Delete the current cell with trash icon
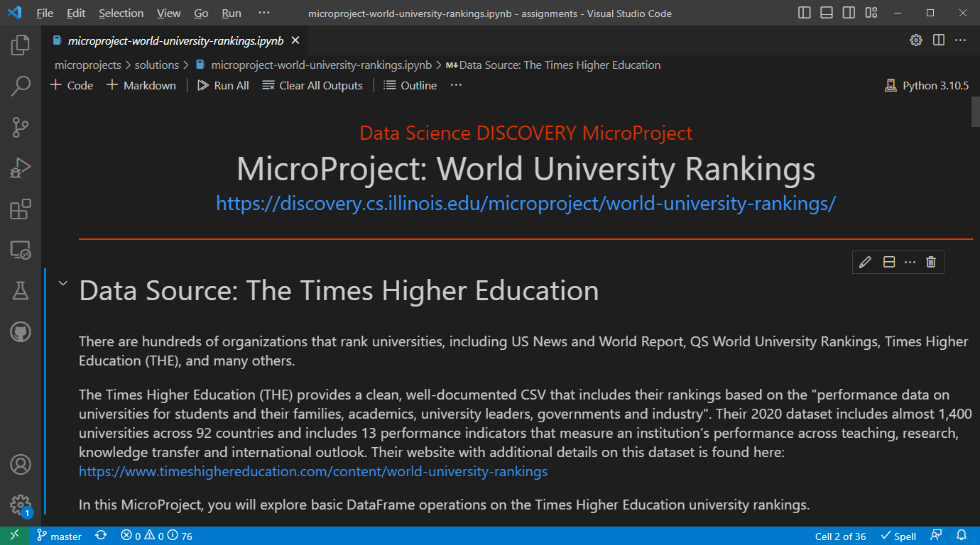The image size is (980, 545). [x=931, y=262]
